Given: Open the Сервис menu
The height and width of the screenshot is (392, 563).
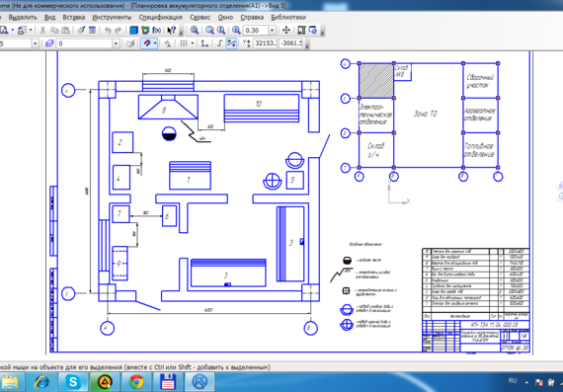Looking at the screenshot, I should click(x=200, y=17).
